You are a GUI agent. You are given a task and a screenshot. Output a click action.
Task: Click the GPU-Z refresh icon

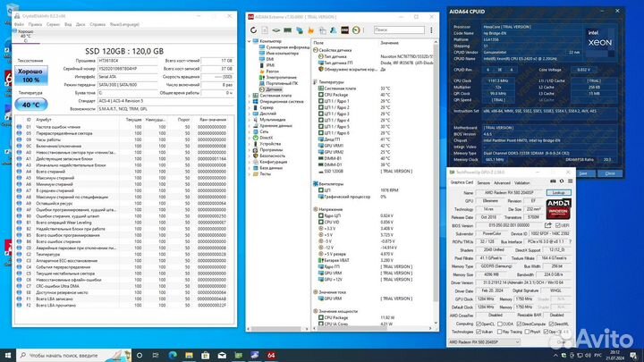(x=562, y=181)
